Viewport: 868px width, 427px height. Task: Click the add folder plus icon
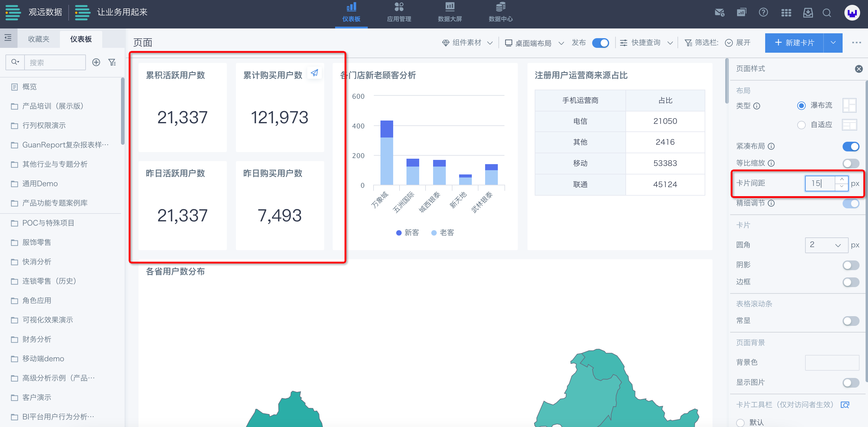click(96, 62)
